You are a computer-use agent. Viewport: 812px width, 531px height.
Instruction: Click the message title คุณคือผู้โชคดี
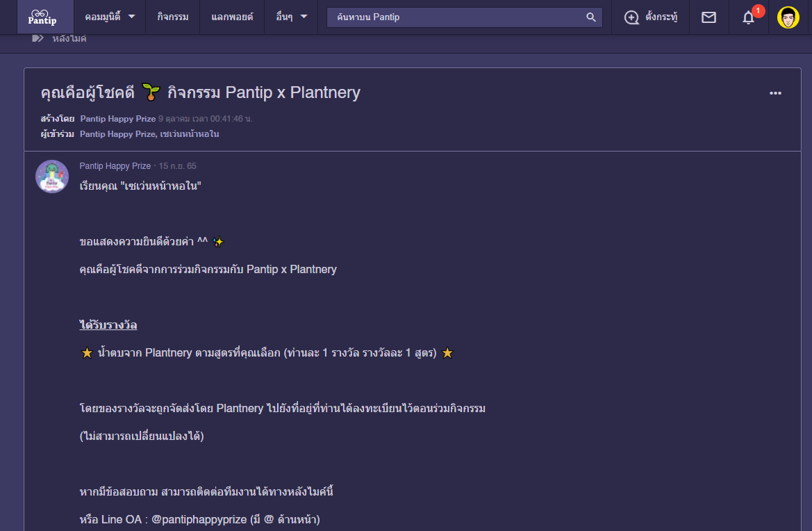(x=201, y=92)
